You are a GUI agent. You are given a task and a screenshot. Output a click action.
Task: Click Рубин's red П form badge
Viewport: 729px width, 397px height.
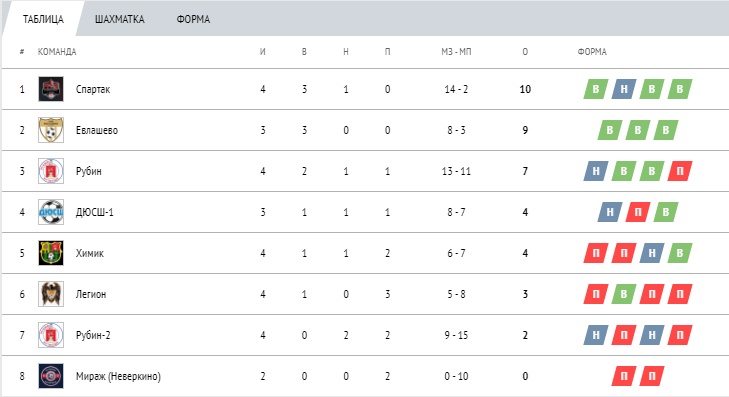[x=680, y=171]
